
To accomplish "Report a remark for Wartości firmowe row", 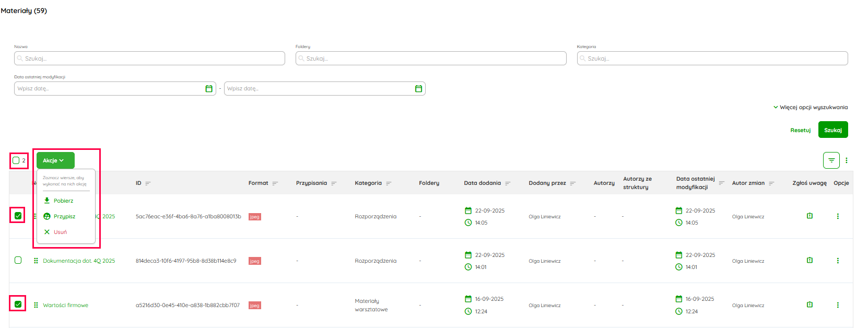I will tap(810, 304).
